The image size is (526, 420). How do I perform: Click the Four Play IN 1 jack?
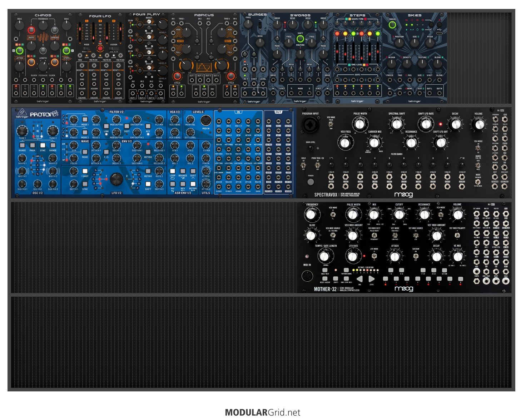pos(133,85)
